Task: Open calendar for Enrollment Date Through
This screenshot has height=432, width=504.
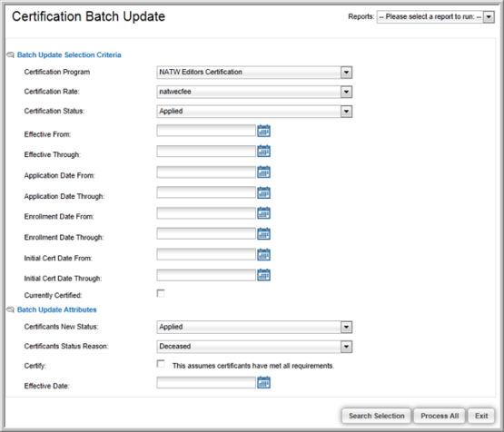Action: click(264, 234)
